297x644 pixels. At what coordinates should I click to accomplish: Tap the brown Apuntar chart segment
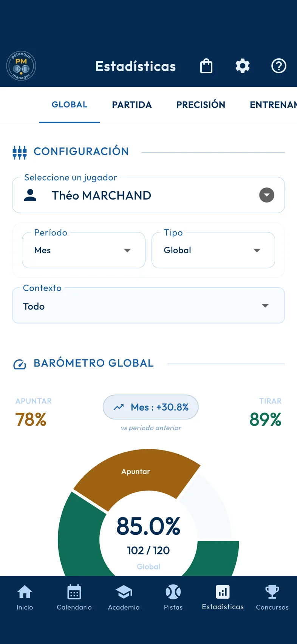(x=136, y=471)
